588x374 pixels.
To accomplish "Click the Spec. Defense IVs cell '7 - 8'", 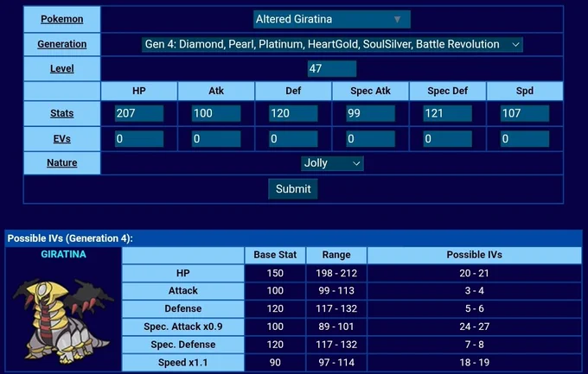I will pos(475,345).
